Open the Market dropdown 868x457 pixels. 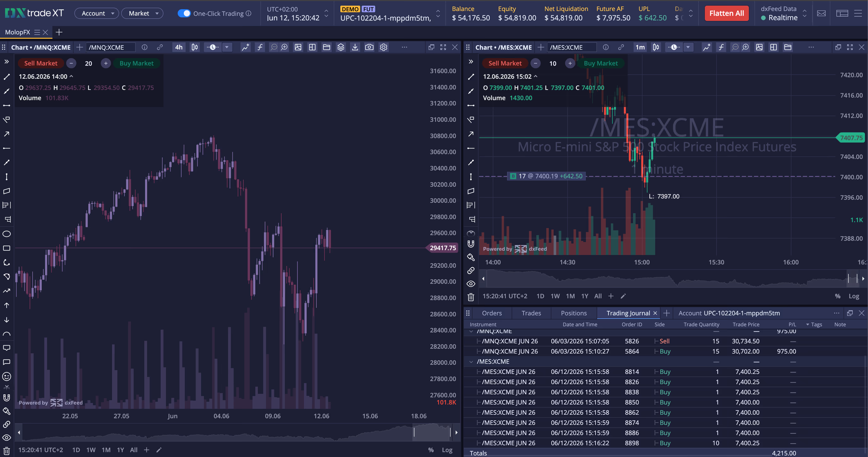[x=142, y=14]
